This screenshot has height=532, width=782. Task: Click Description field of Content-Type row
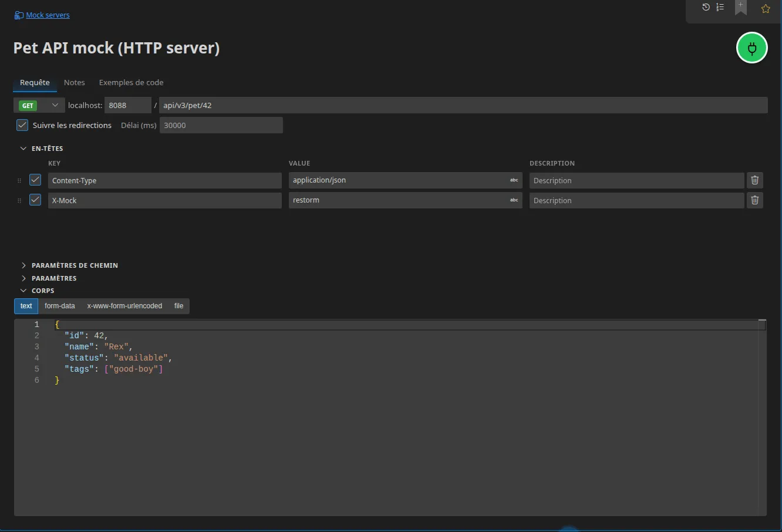(637, 180)
